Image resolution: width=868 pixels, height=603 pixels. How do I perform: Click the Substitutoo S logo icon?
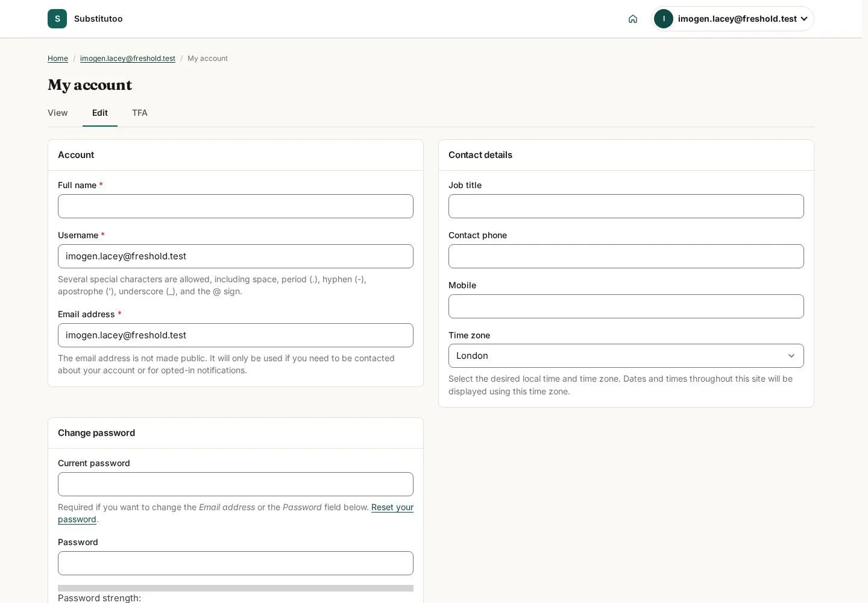click(57, 19)
